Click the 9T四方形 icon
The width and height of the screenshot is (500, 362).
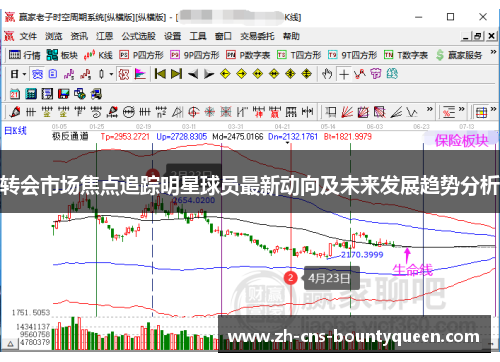click(333, 55)
